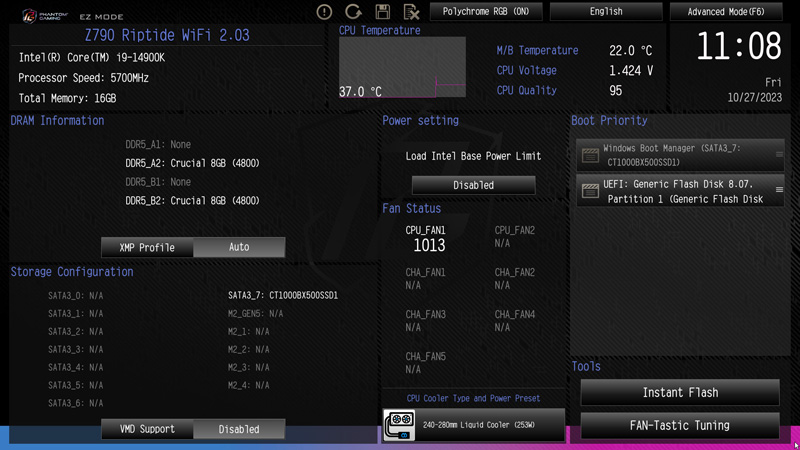Click CHA_FAN5 N/A status
Viewport: 800px width, 450px height.
[x=425, y=363]
